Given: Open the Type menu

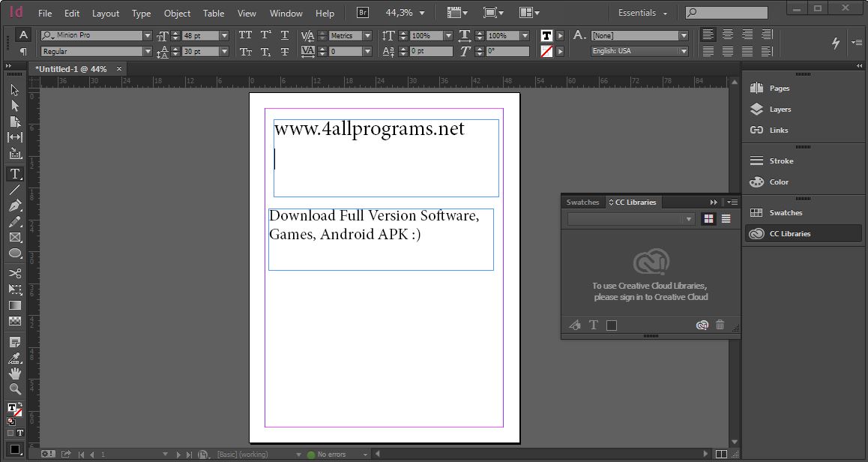Looking at the screenshot, I should (x=141, y=13).
